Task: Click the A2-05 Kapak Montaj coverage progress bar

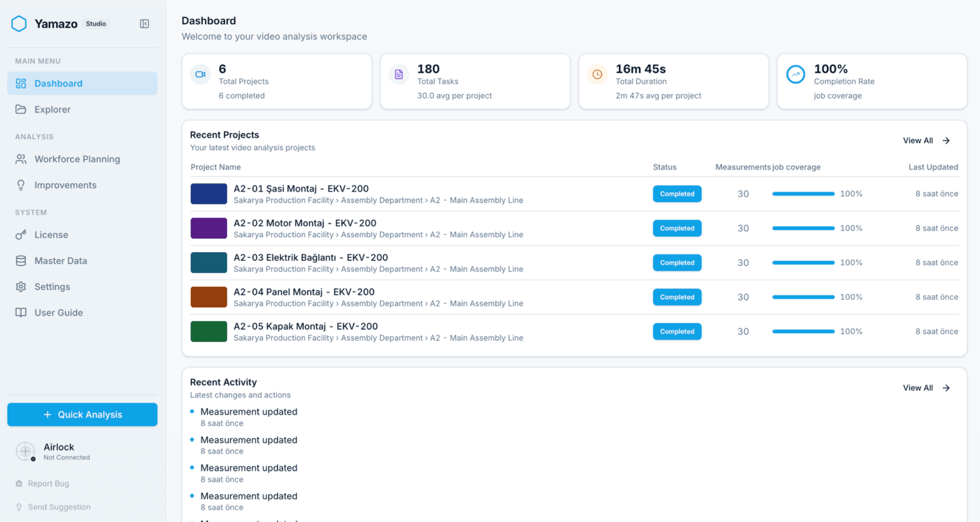Action: pyautogui.click(x=803, y=331)
